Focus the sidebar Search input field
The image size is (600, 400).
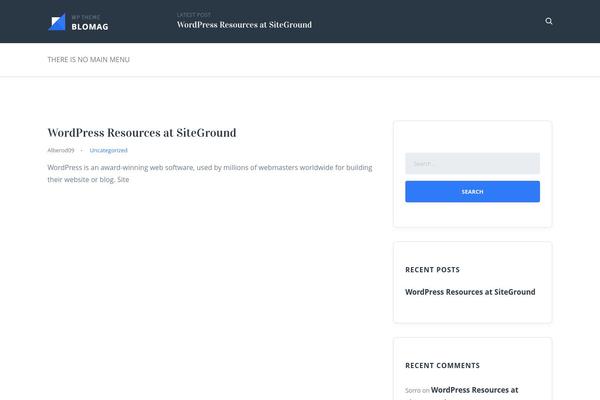(x=473, y=163)
